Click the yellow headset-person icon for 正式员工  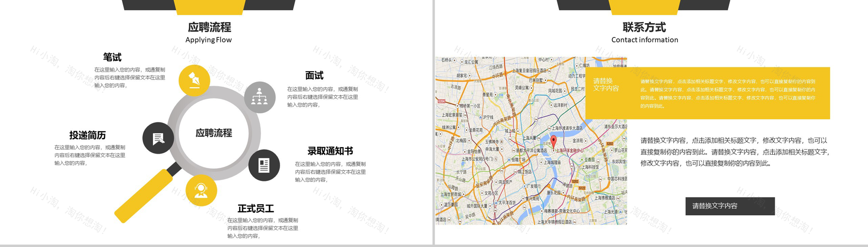click(201, 191)
